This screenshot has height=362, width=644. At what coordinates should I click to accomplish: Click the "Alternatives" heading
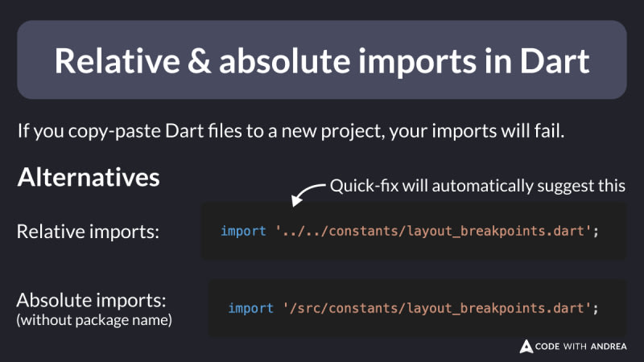pos(89,177)
